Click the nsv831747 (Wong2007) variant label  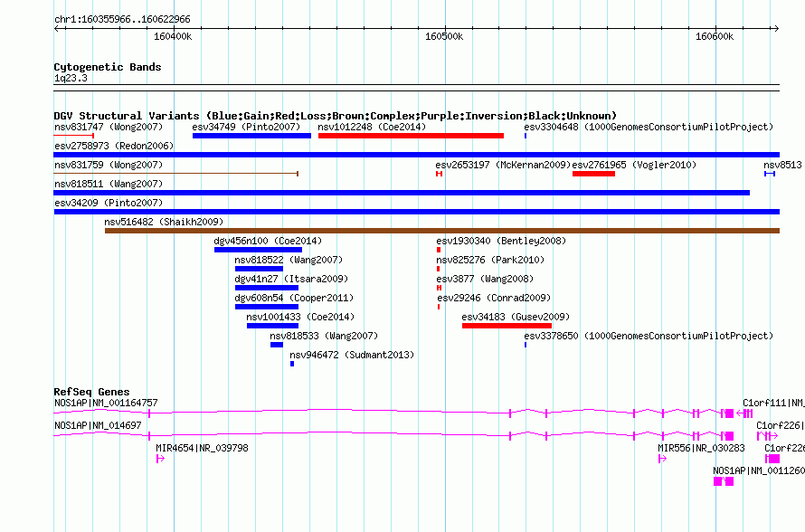click(109, 127)
